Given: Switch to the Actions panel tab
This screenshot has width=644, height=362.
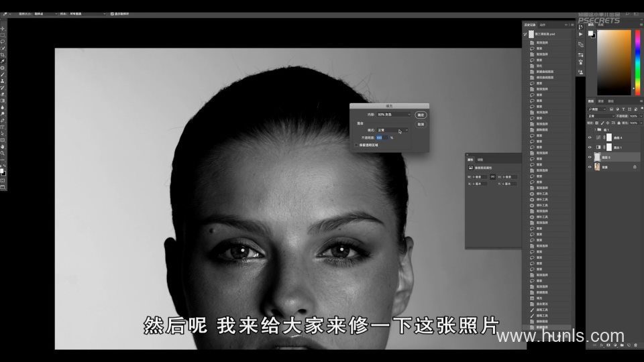Looking at the screenshot, I should point(543,25).
